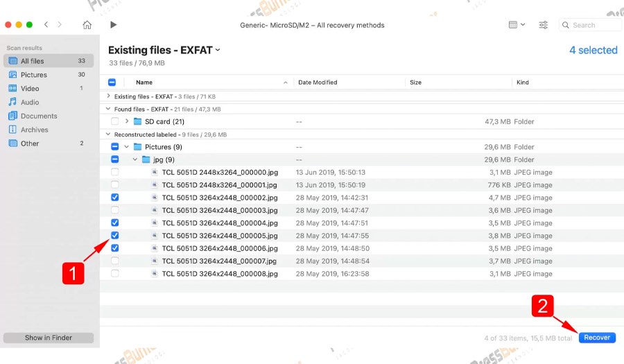
Task: Click the home icon in toolbar
Action: coord(87,25)
